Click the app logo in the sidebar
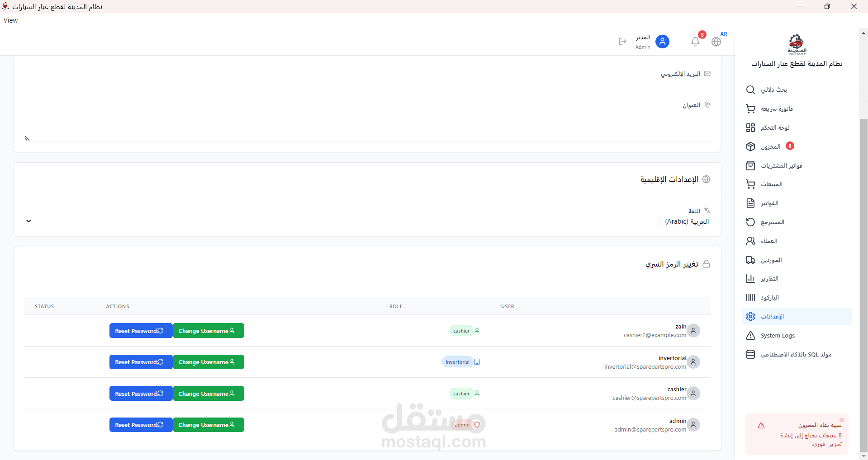Viewport: 868px width, 460px height. pyautogui.click(x=796, y=44)
